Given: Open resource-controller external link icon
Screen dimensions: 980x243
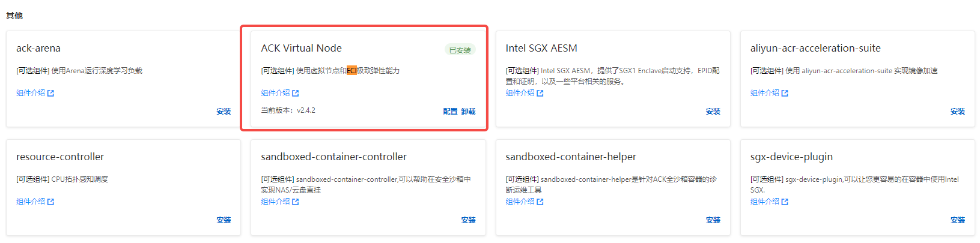Looking at the screenshot, I should (51, 202).
